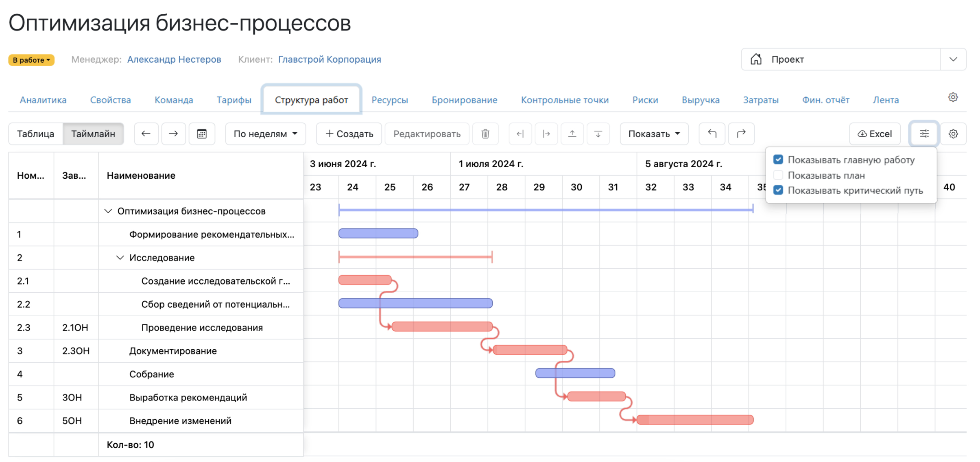Screen dimensions: 980x462
Task: Open client link 'Главстрой Корпорация'
Action: 330,59
